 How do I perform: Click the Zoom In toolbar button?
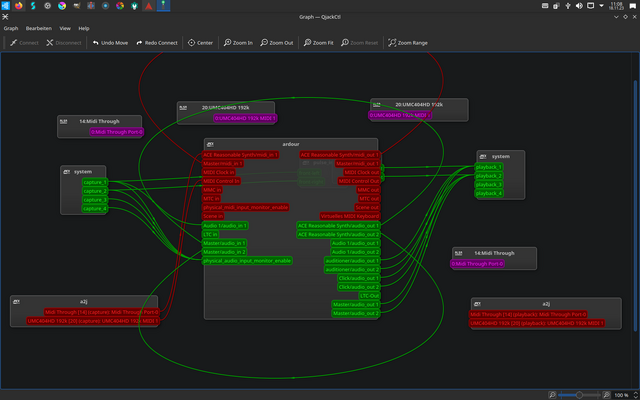[x=238, y=43]
